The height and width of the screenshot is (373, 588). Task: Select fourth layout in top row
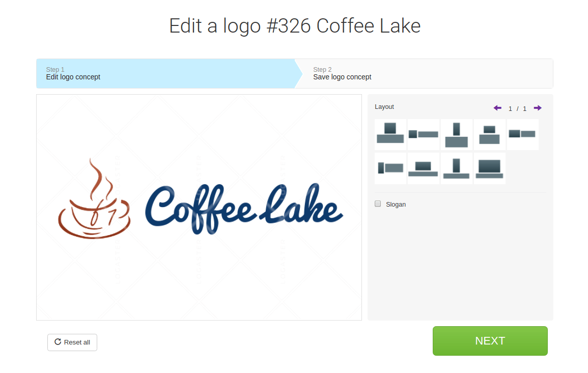489,134
